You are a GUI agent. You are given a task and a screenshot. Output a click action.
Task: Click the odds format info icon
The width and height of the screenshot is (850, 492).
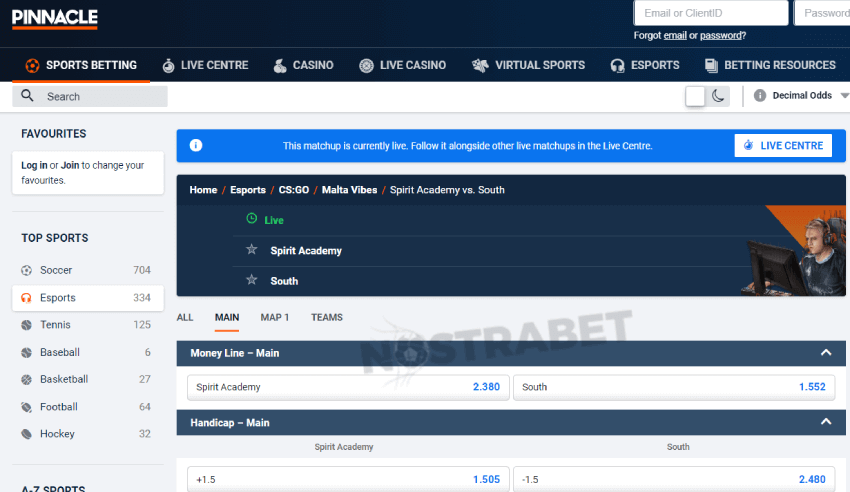[759, 95]
